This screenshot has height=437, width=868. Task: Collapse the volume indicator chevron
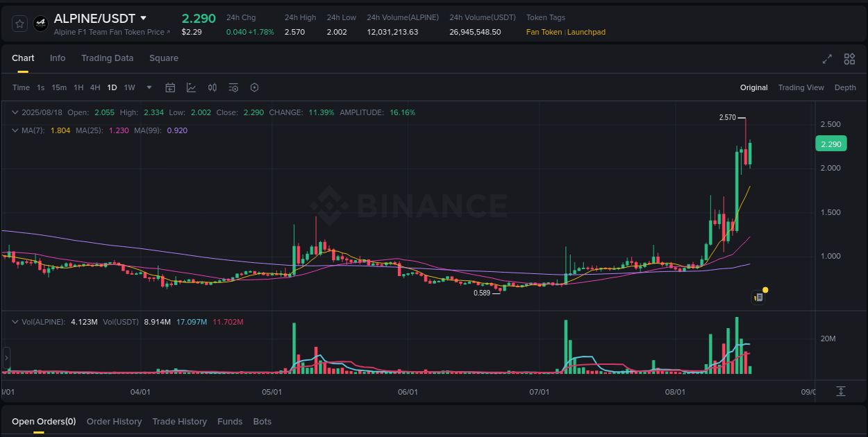click(15, 321)
